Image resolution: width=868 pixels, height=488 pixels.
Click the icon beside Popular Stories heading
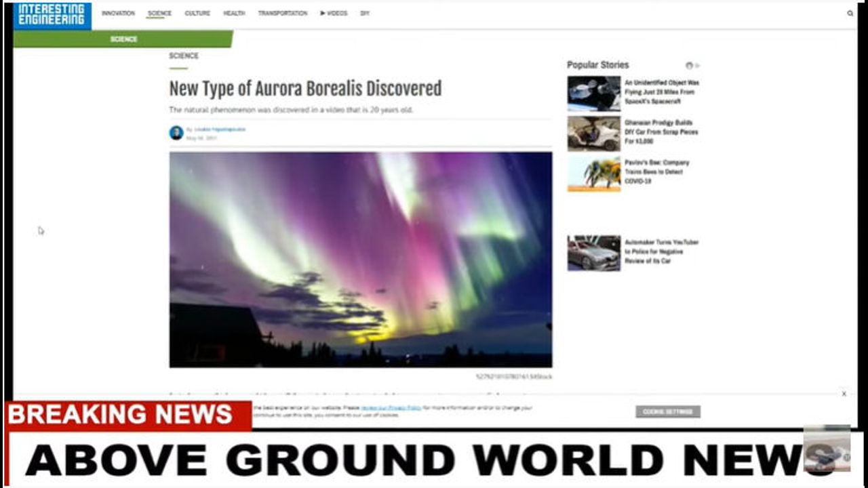690,66
